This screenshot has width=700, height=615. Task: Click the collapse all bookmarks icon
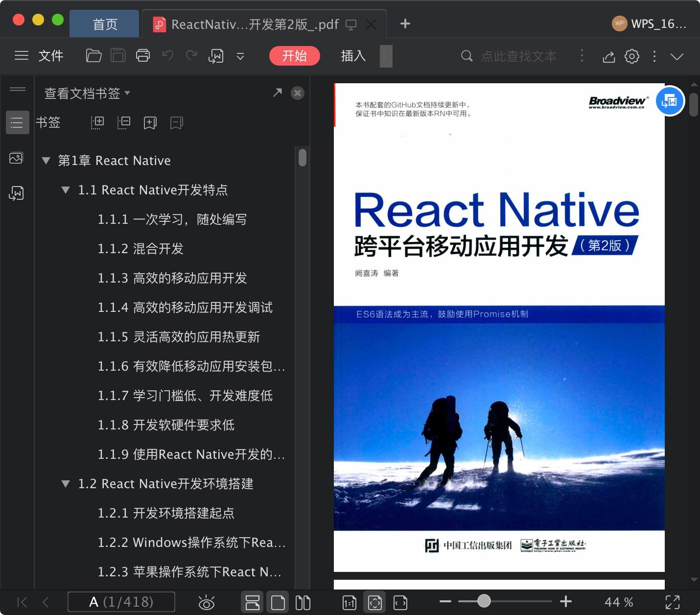[124, 123]
